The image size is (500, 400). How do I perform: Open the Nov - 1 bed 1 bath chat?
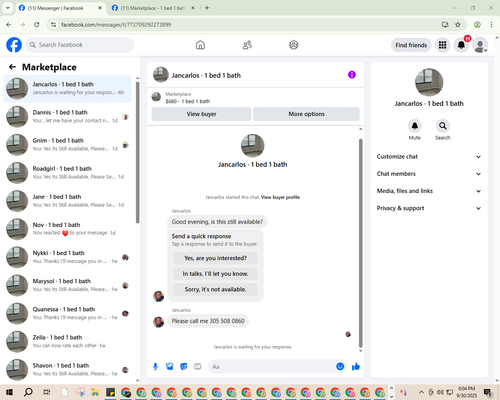click(x=67, y=229)
